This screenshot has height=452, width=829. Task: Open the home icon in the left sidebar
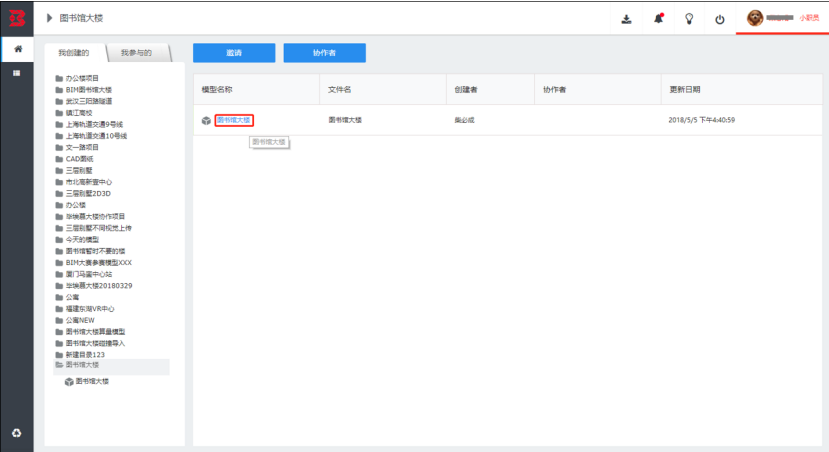pos(17,49)
